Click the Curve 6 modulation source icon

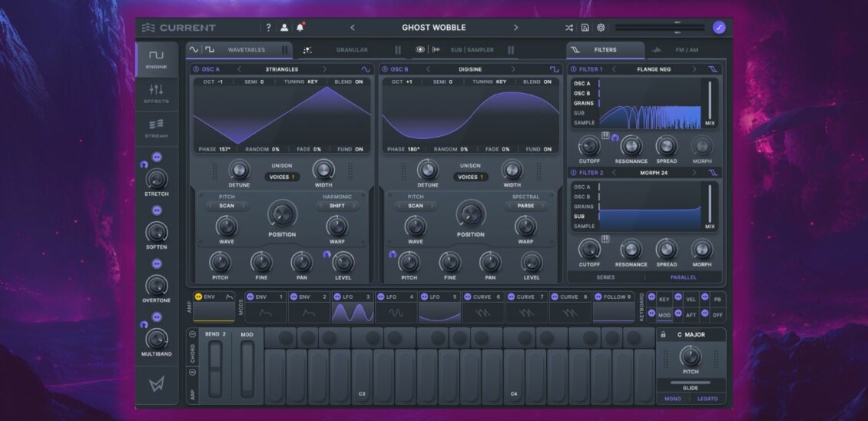[467, 297]
